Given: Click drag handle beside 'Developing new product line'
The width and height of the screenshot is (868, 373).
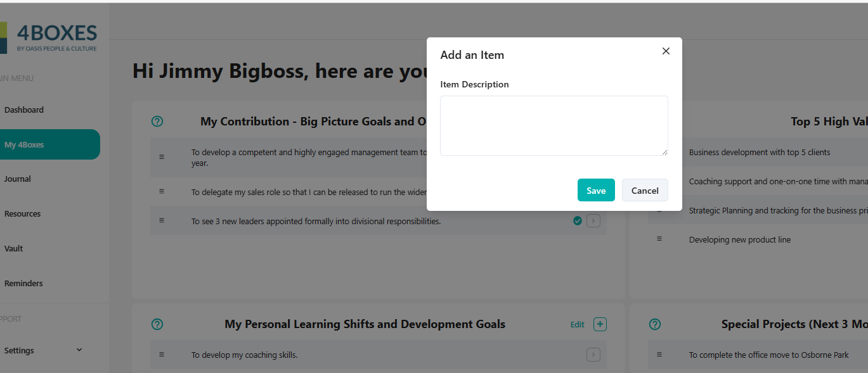Looking at the screenshot, I should click(x=659, y=239).
